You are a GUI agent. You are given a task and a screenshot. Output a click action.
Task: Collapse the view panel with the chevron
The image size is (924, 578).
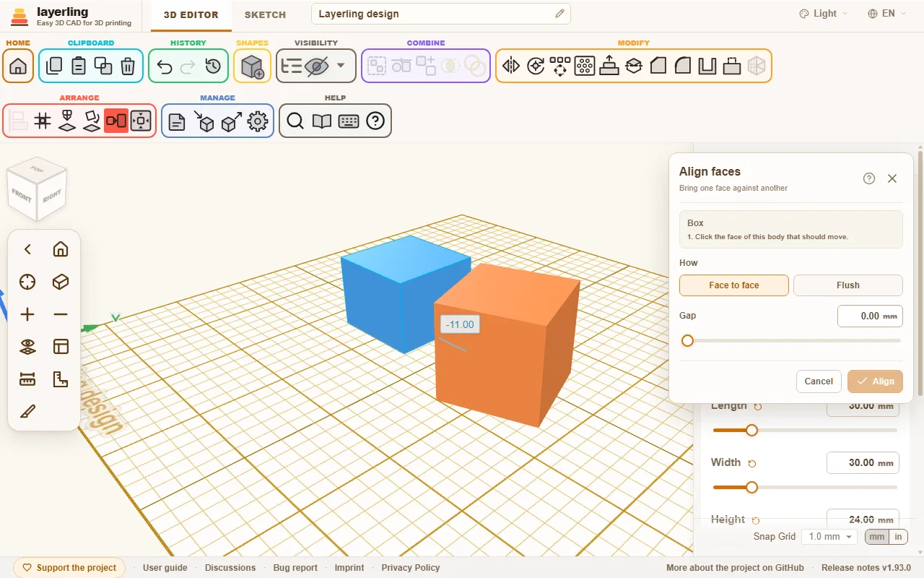pos(27,249)
